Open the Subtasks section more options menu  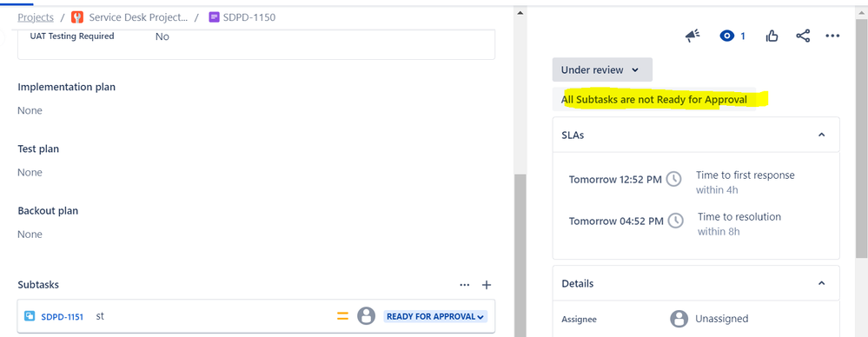[465, 285]
